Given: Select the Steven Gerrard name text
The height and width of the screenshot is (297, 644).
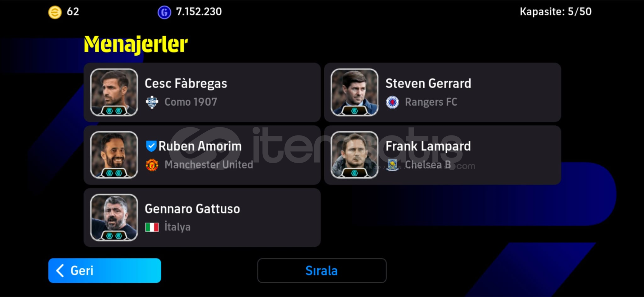Looking at the screenshot, I should [428, 83].
